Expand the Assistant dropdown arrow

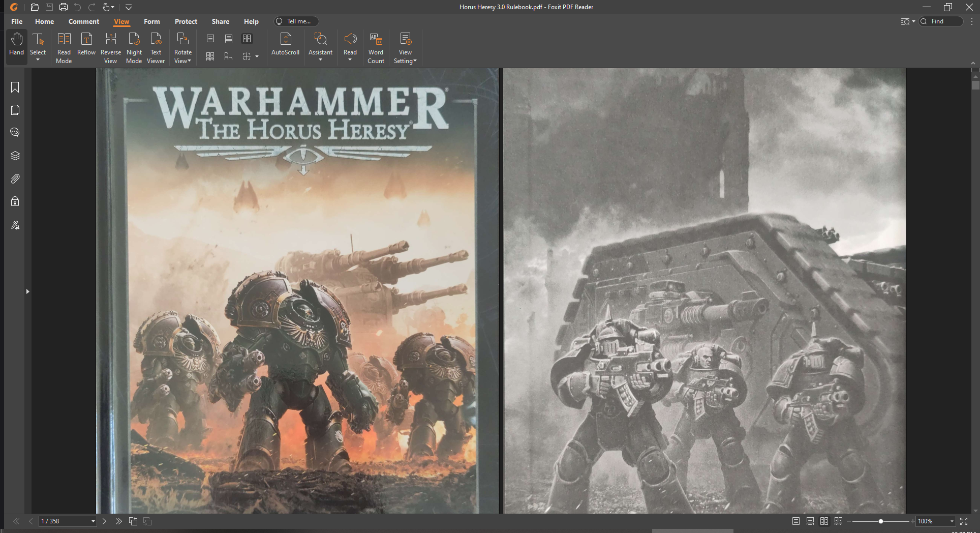[x=321, y=60]
